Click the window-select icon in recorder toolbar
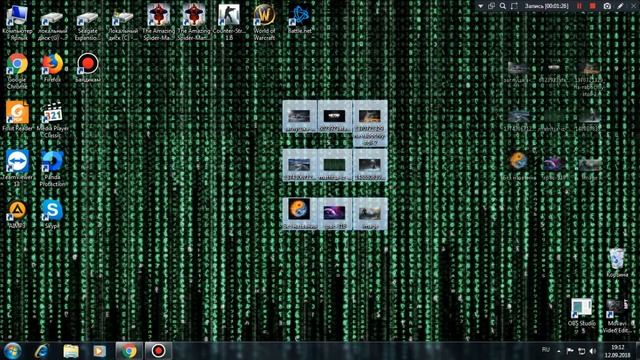The height and width of the screenshot is (360, 640). click(x=492, y=6)
